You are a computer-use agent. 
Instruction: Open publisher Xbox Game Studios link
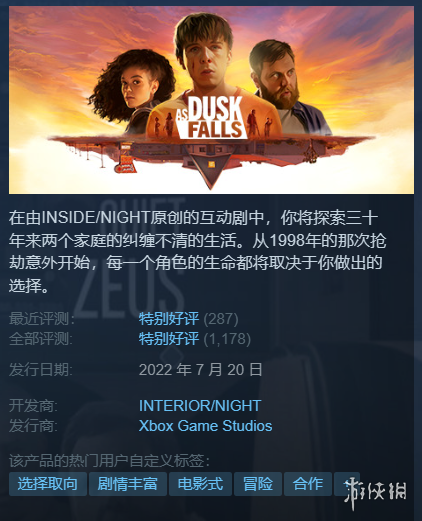point(205,426)
